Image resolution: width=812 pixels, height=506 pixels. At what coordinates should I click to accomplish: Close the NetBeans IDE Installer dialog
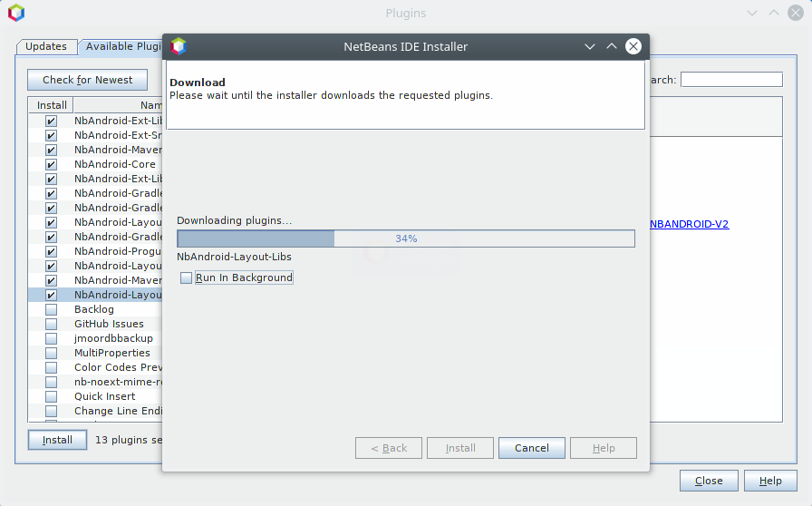pos(633,46)
